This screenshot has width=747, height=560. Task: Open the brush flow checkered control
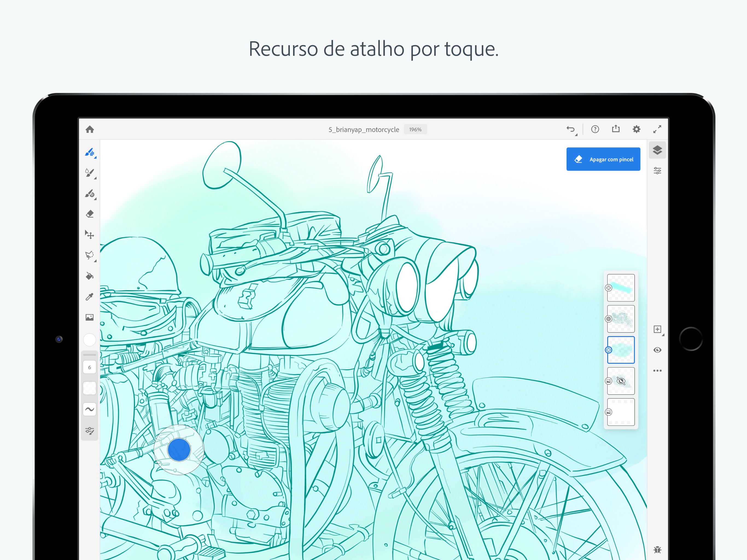pos(89,388)
